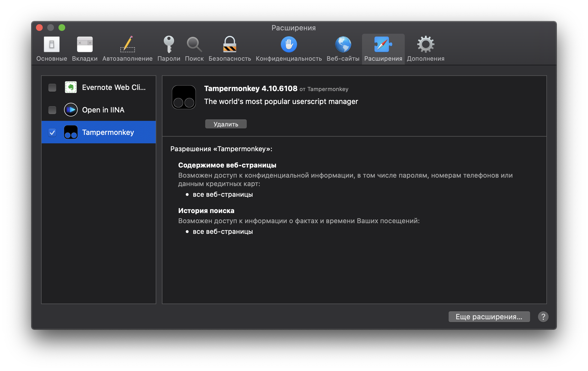Click the large Tampermonkey extension icon

point(184,97)
